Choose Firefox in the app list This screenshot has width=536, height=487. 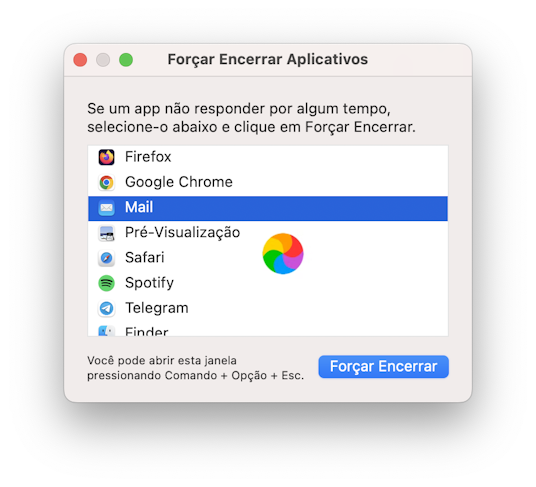[x=268, y=157]
